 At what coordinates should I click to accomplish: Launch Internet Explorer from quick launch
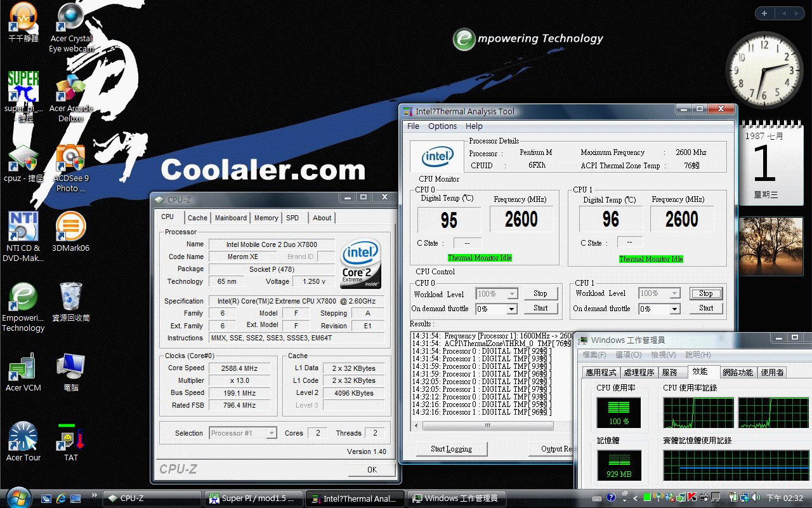(x=61, y=498)
